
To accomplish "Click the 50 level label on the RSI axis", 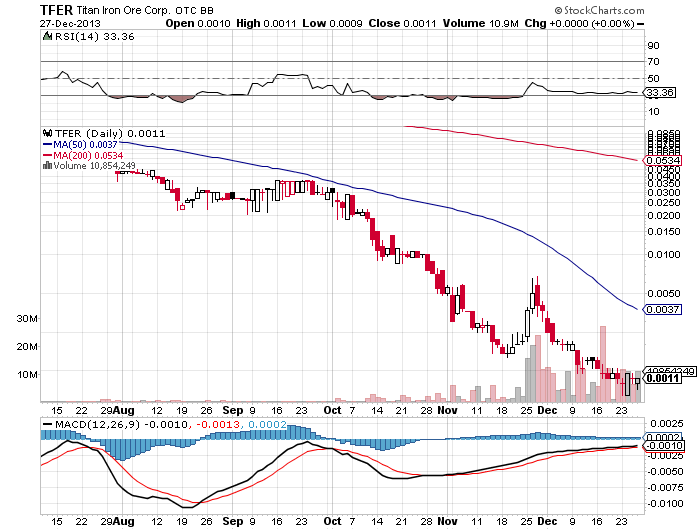I will point(653,79).
